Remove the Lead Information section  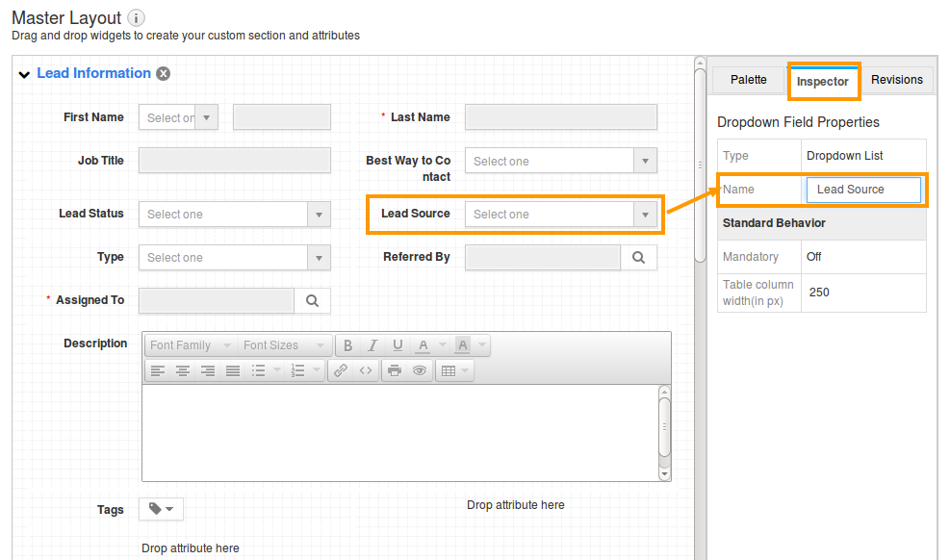pyautogui.click(x=163, y=73)
